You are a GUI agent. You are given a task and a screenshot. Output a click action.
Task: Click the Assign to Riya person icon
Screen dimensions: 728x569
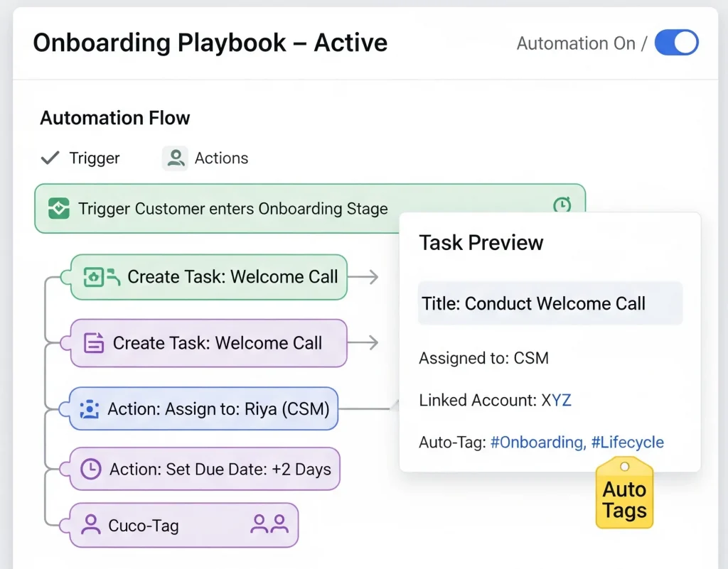tap(89, 409)
